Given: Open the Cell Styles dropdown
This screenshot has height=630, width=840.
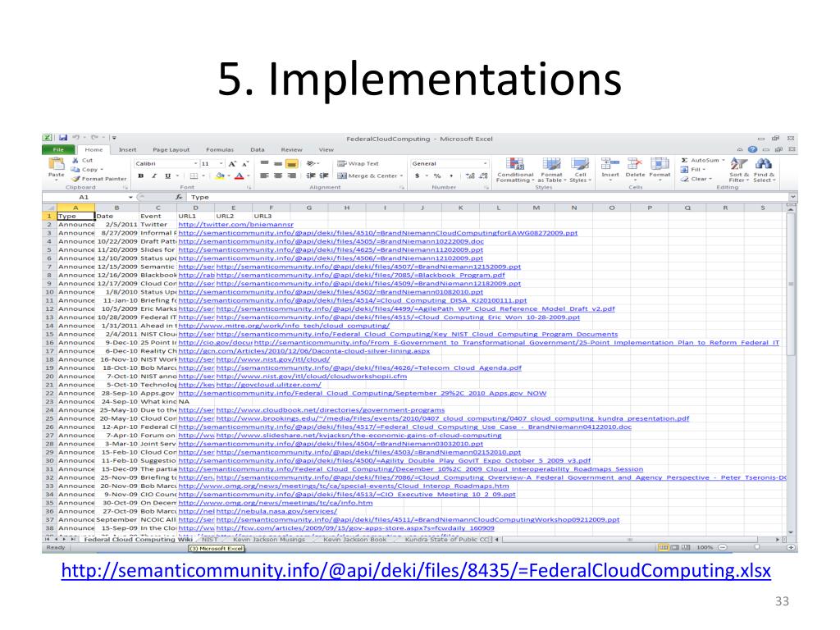Looking at the screenshot, I should tap(580, 171).
